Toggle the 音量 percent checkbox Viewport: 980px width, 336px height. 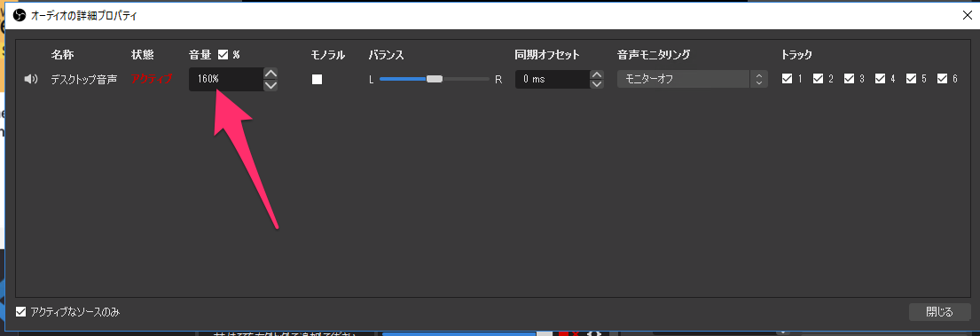[x=223, y=55]
